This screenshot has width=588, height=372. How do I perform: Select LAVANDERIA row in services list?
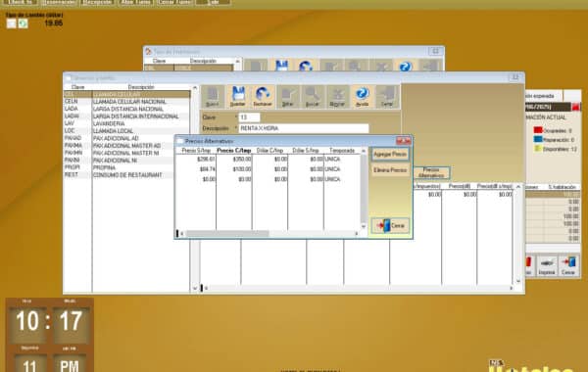(x=126, y=123)
